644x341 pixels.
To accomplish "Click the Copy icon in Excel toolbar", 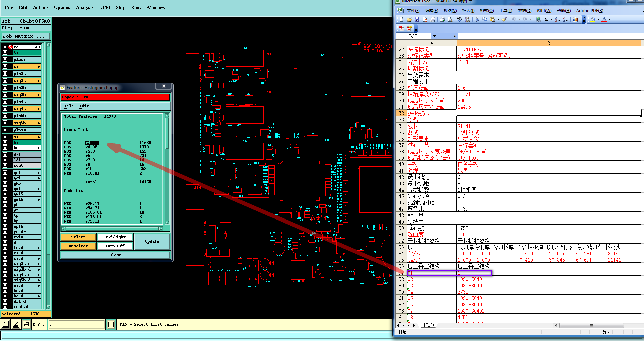I will pos(485,19).
